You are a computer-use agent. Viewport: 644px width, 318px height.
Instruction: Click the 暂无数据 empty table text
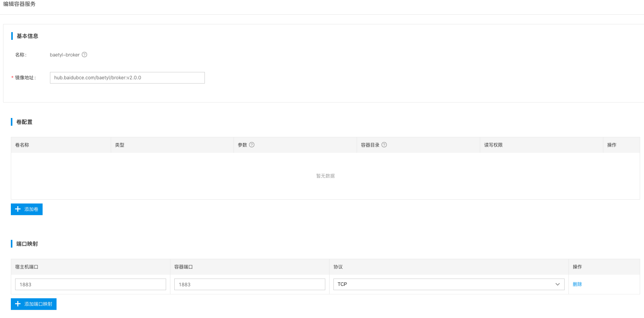coord(325,176)
